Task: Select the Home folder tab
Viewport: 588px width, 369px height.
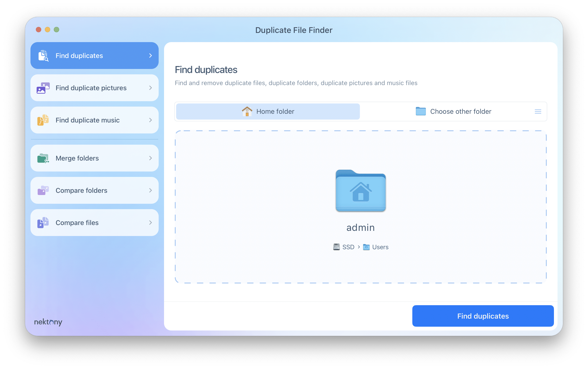Action: pos(268,111)
